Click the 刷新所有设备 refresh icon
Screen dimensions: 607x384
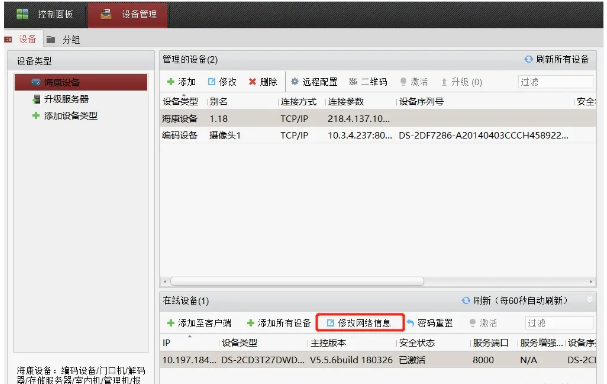click(x=528, y=59)
